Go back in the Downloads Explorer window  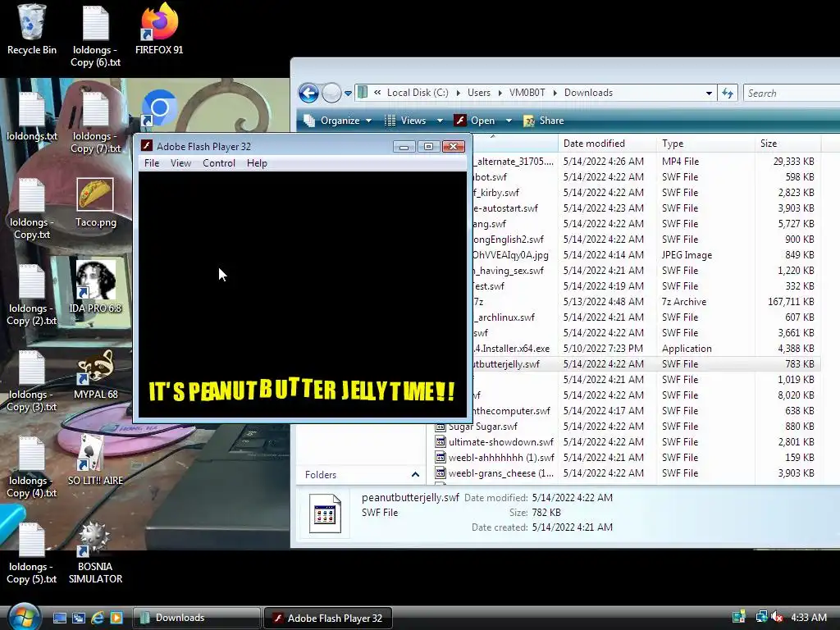(308, 94)
